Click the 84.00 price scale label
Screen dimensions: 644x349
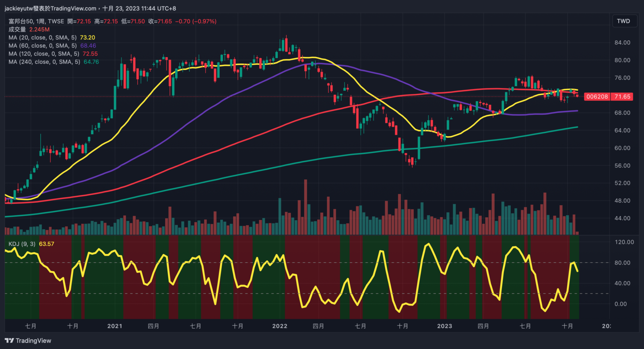tap(622, 43)
